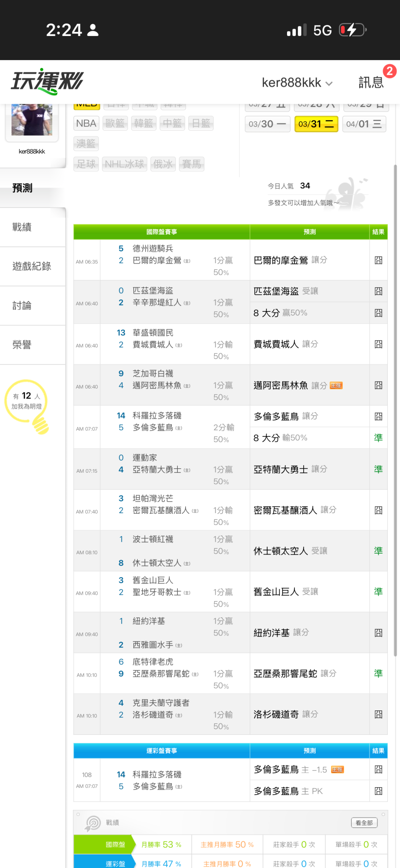Click result icon for 巴爾的摩金鶯 prediction
Screen dimensions: 400x868
tap(378, 260)
